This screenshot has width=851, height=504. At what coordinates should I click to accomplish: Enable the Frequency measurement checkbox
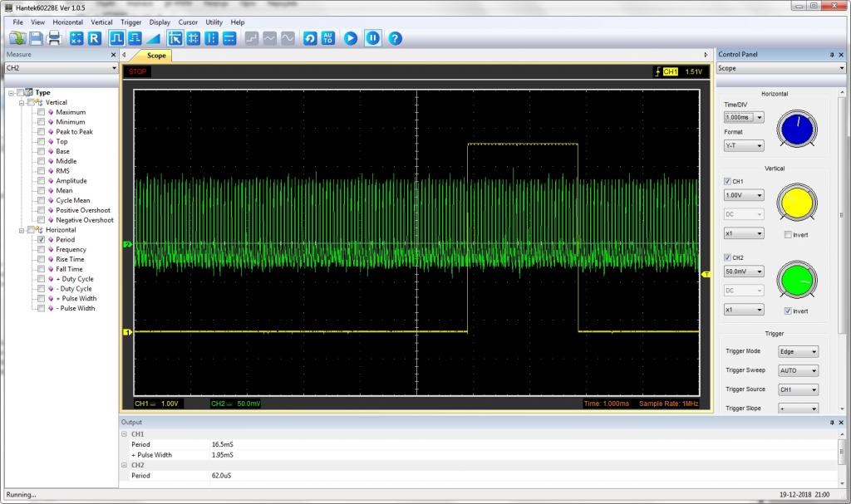[41, 249]
